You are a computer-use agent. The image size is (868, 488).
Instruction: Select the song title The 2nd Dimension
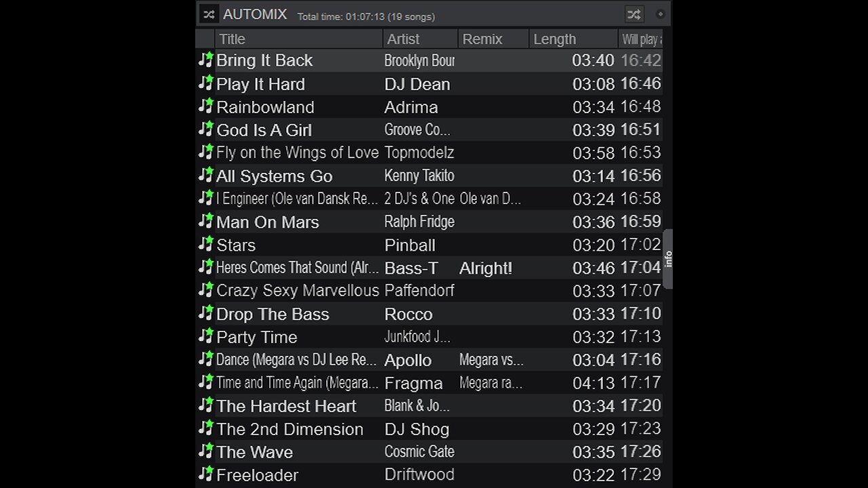click(290, 430)
